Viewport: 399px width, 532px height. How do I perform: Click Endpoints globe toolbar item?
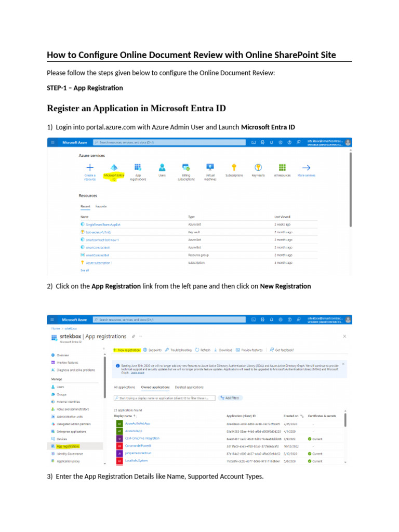click(x=152, y=350)
